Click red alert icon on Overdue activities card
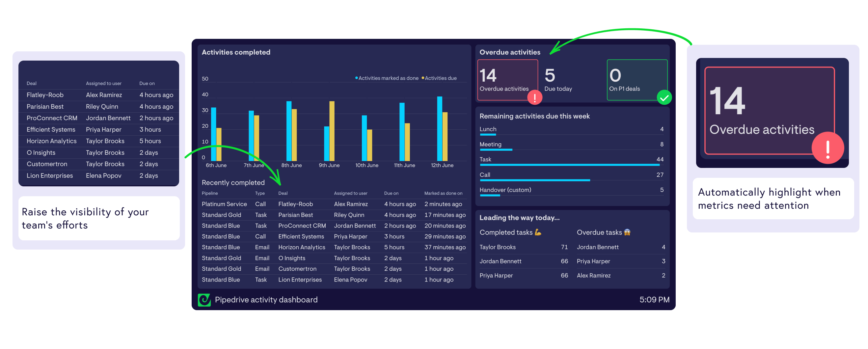Viewport: 868px width, 349px height. coord(535,98)
